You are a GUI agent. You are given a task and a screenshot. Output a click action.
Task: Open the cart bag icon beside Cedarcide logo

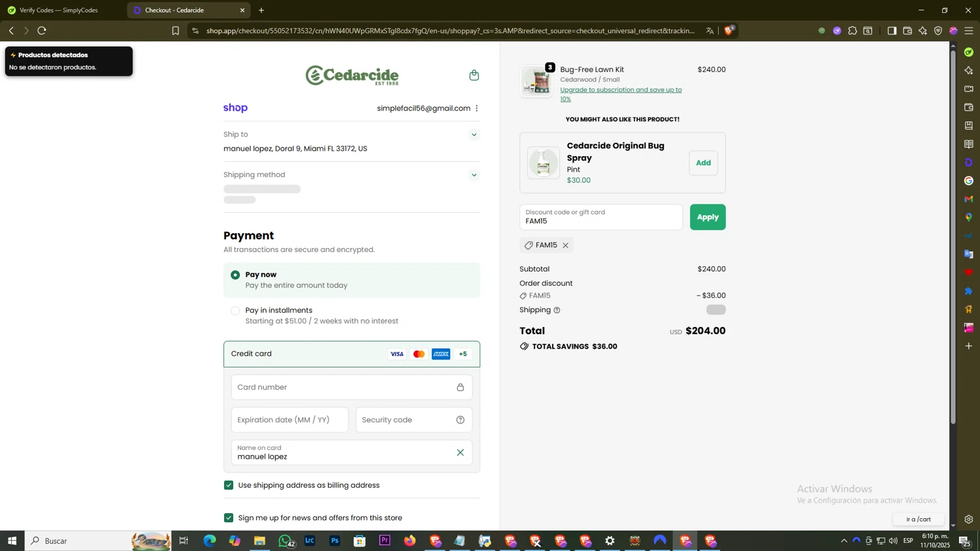click(474, 75)
